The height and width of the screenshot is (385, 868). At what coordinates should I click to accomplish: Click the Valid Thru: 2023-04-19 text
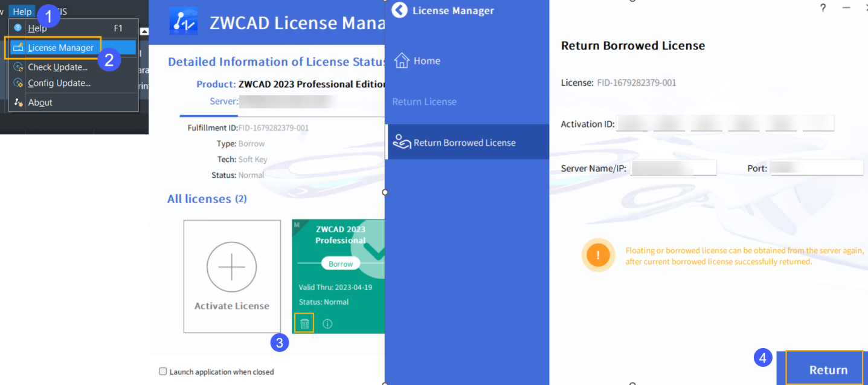(x=335, y=288)
